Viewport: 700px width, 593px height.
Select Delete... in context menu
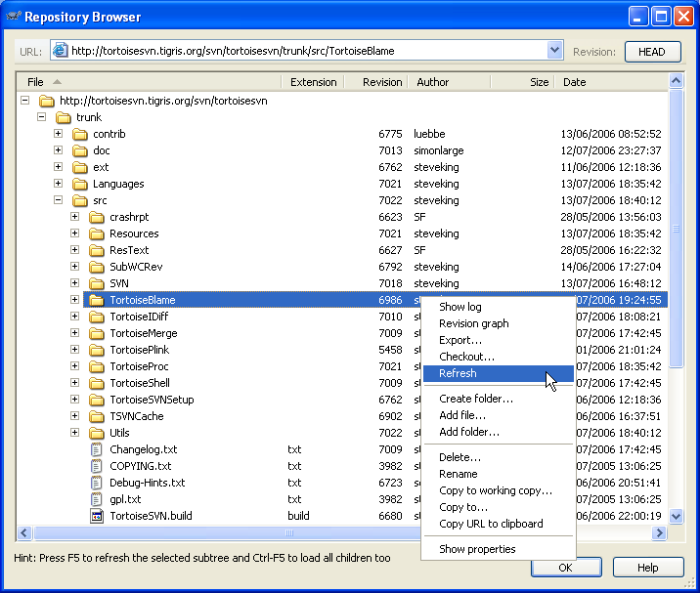499,457
